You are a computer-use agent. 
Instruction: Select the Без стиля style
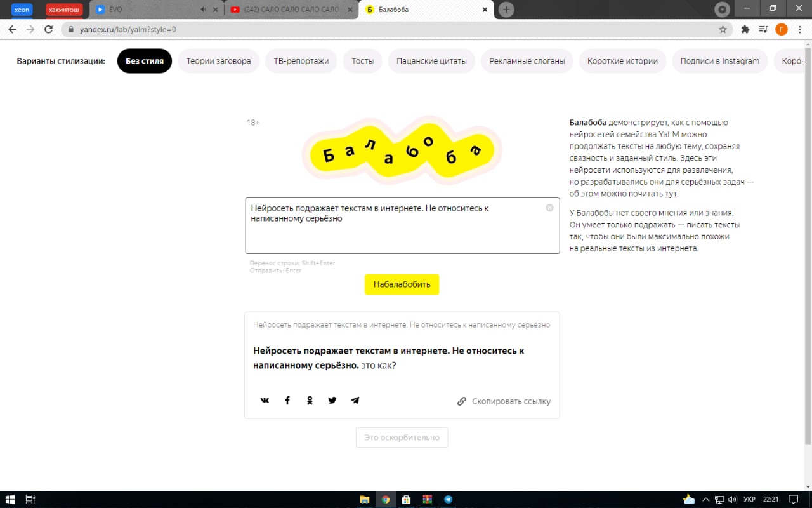(145, 61)
